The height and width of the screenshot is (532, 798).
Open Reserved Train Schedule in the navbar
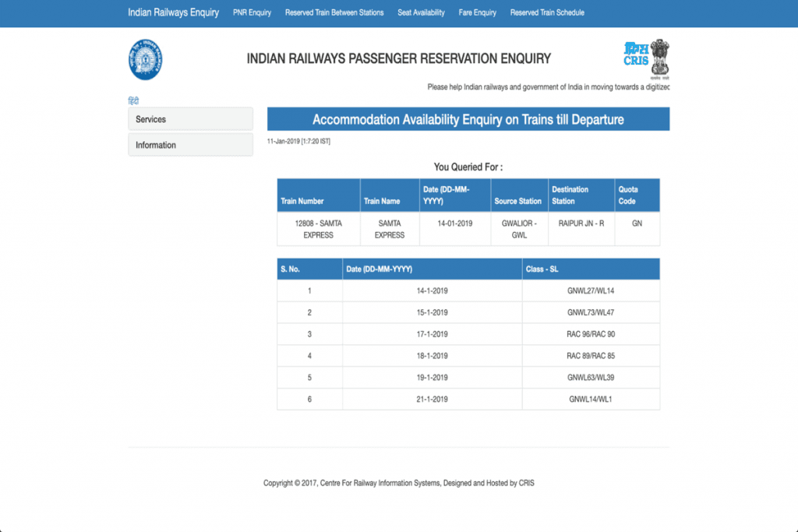547,12
